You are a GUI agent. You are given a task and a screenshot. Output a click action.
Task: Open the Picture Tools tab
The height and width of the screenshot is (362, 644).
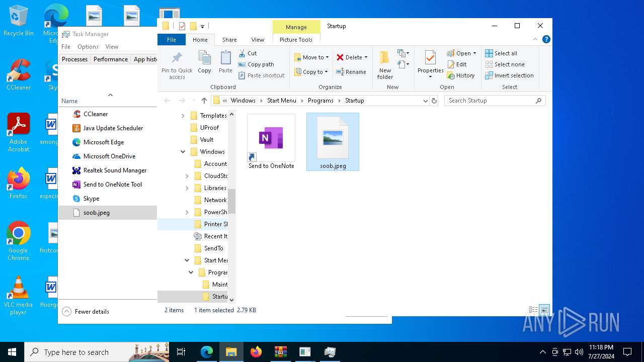pyautogui.click(x=296, y=40)
